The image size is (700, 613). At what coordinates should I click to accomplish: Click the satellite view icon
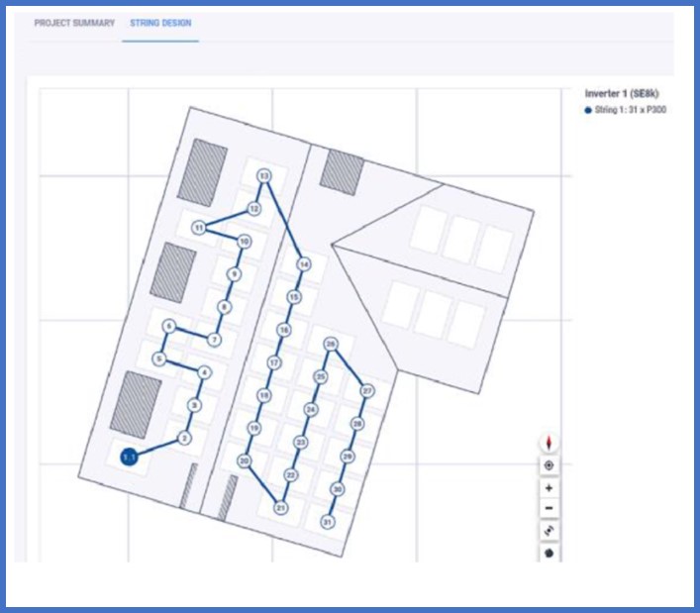click(x=549, y=532)
